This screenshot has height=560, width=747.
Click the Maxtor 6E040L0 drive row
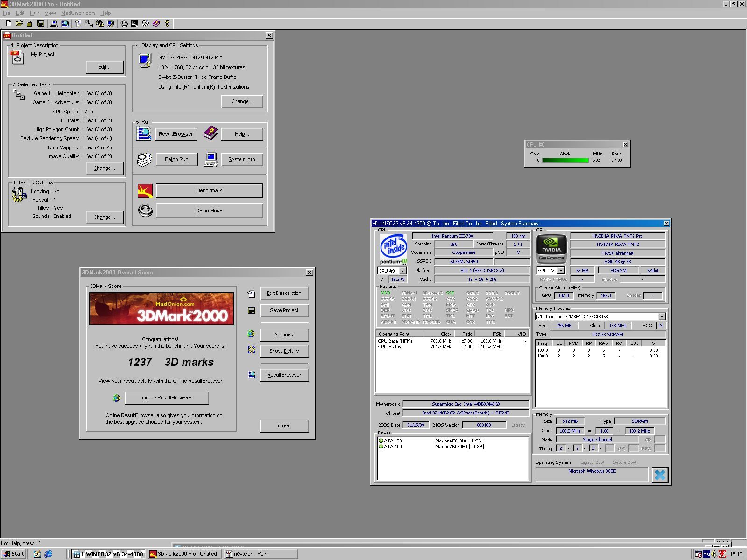tap(453, 441)
